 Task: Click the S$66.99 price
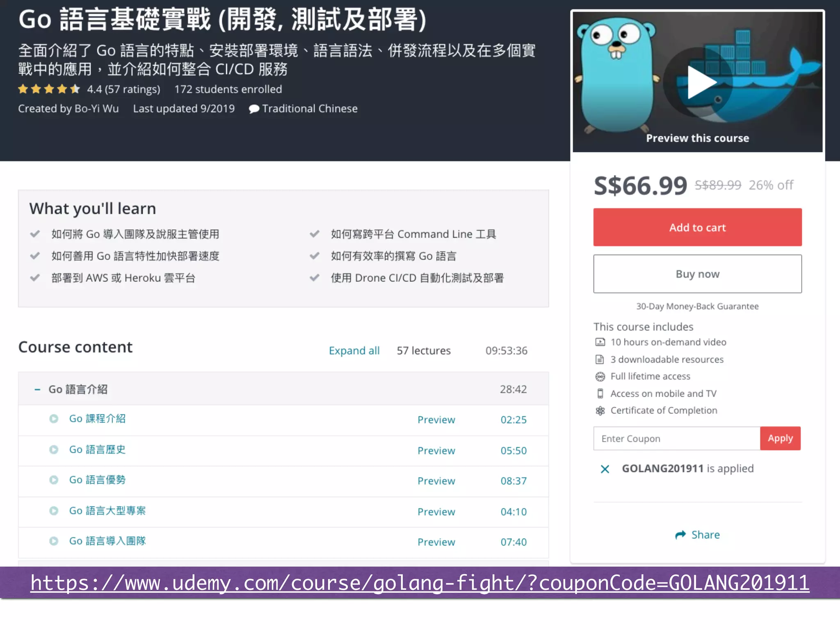pyautogui.click(x=640, y=185)
